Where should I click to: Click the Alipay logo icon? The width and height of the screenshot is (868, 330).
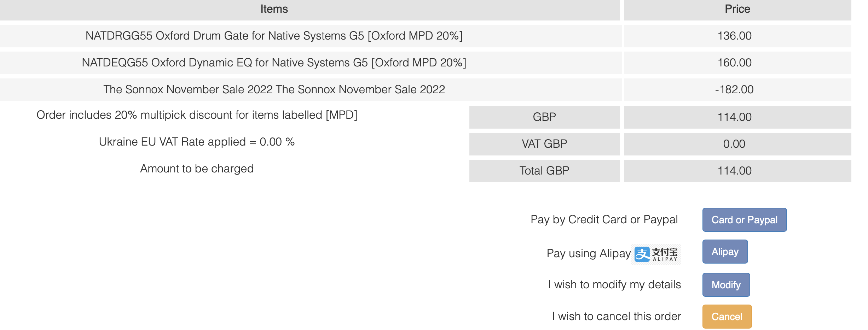[656, 254]
